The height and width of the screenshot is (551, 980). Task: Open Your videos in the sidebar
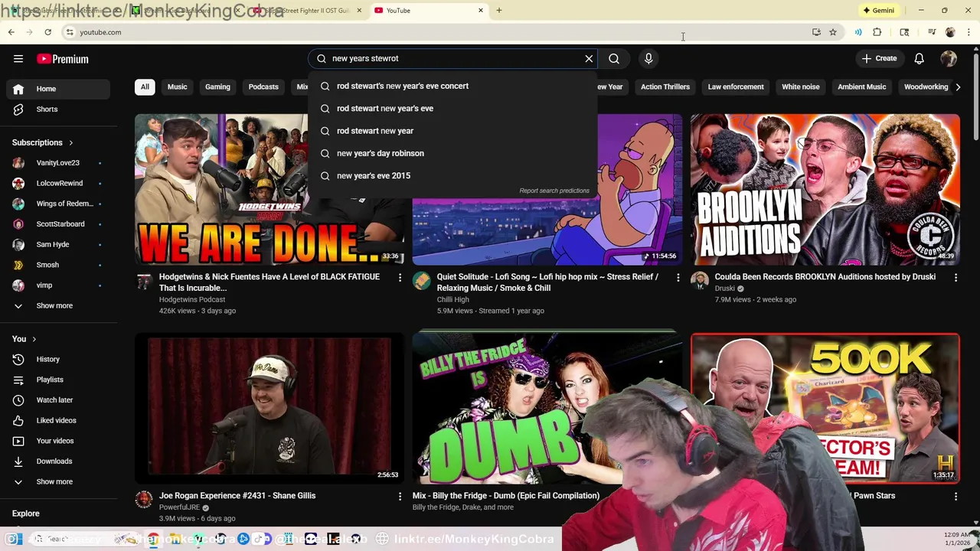pyautogui.click(x=58, y=441)
